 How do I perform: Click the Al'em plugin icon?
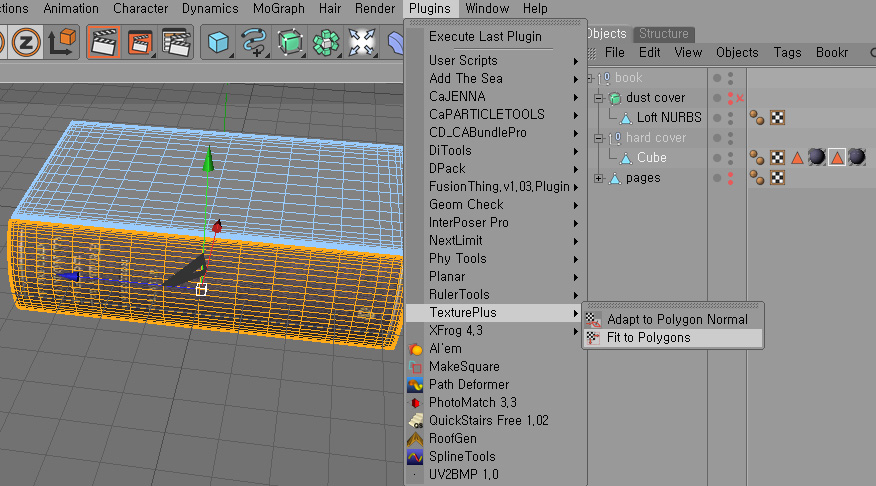[415, 349]
